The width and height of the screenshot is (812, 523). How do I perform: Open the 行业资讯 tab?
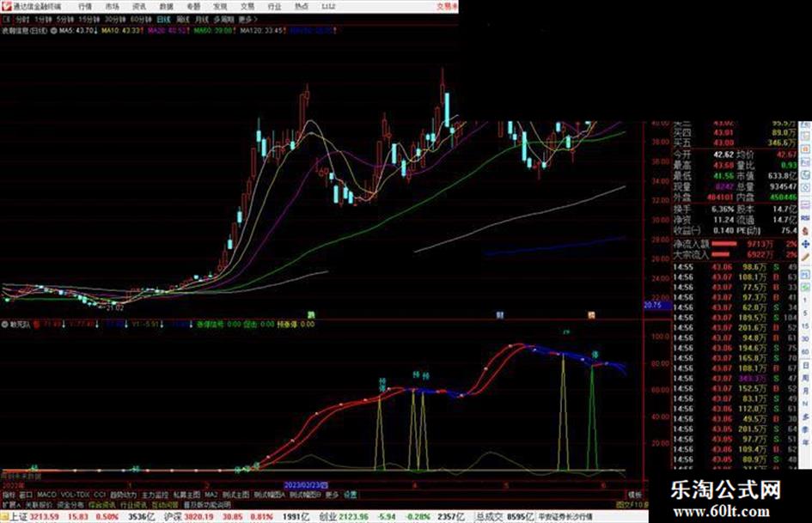[134, 505]
